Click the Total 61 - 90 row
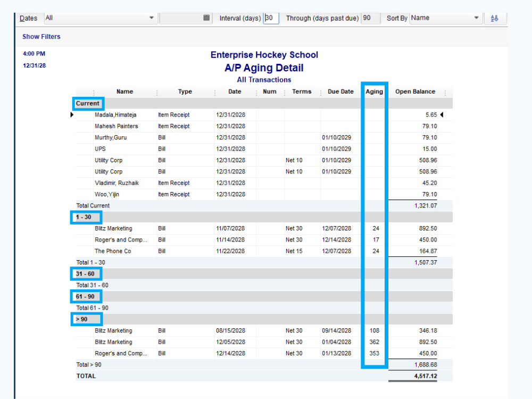The height and width of the screenshot is (399, 532). [264, 308]
